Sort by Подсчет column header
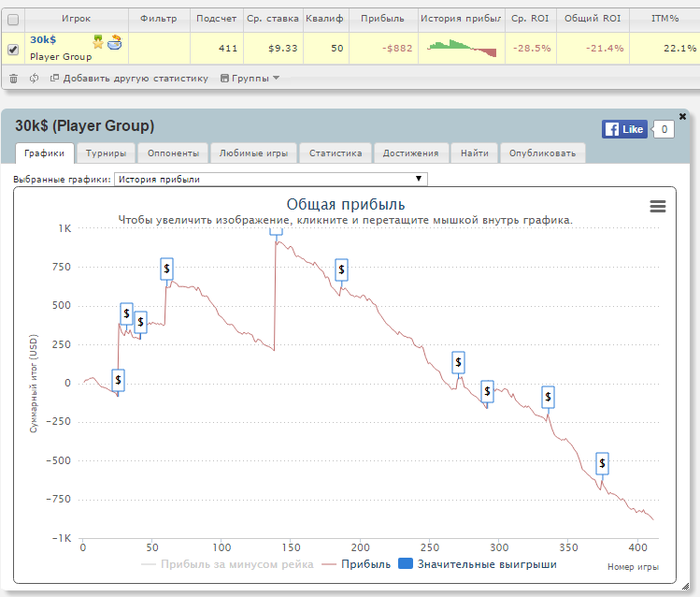This screenshot has height=597, width=700. tap(217, 19)
